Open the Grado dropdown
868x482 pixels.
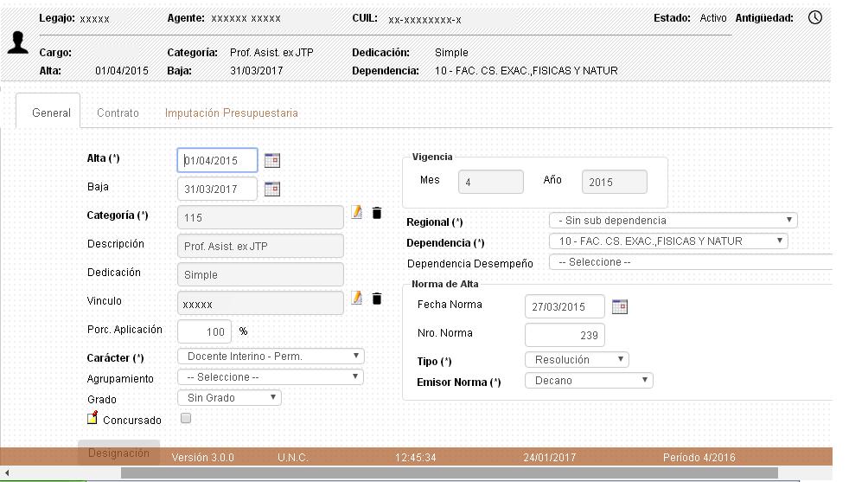(x=229, y=398)
